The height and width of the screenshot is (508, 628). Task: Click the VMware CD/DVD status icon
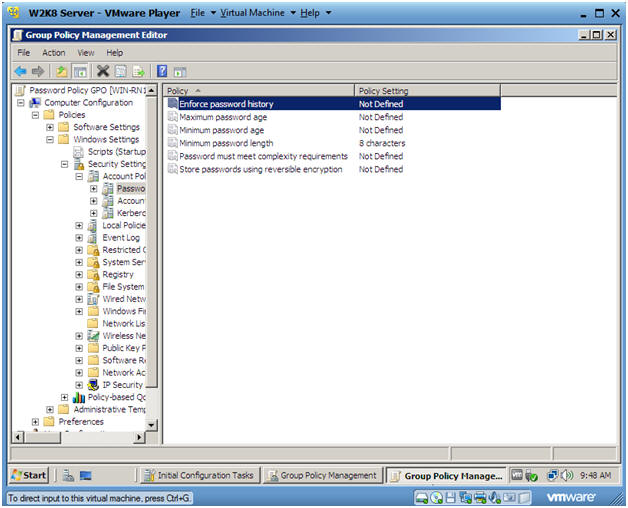[436, 498]
